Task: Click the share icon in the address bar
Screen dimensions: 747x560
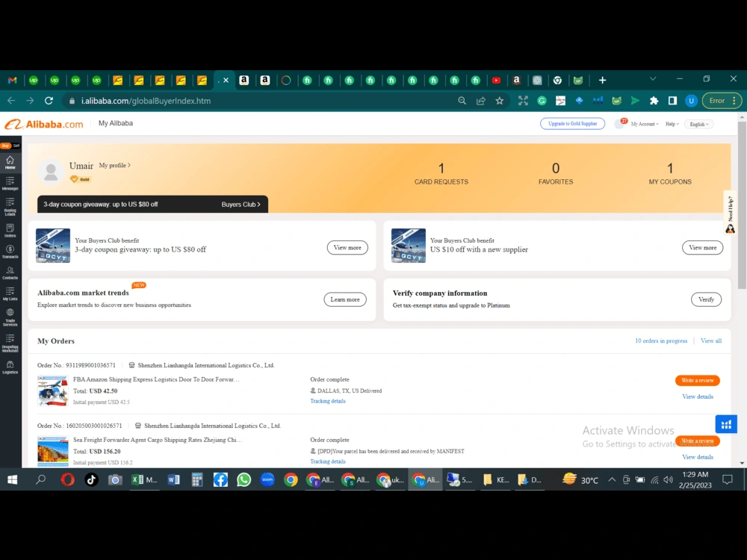Action: [x=480, y=101]
